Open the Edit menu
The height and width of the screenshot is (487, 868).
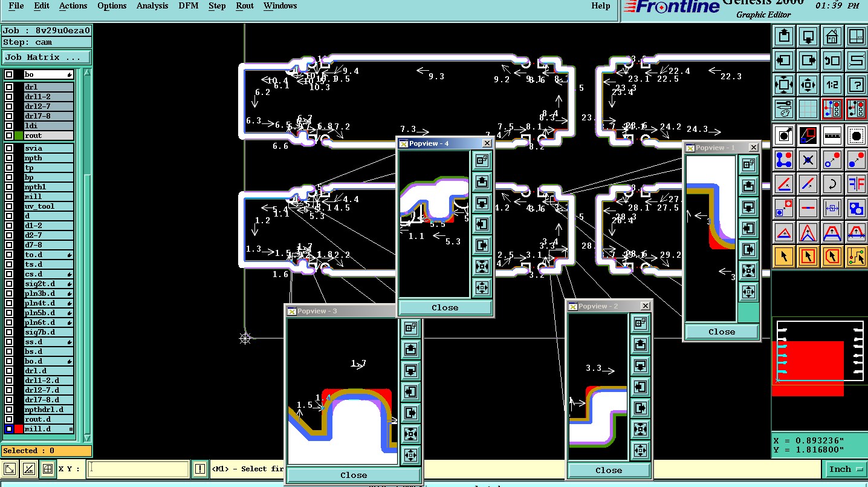42,6
